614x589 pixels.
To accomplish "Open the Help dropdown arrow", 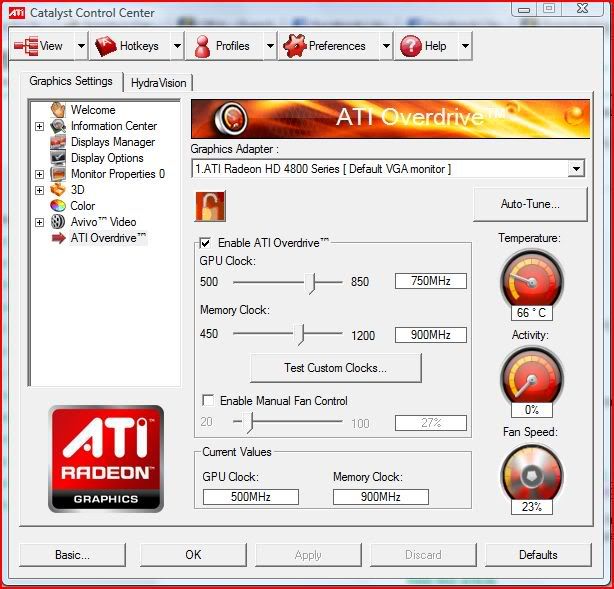I will pos(465,46).
